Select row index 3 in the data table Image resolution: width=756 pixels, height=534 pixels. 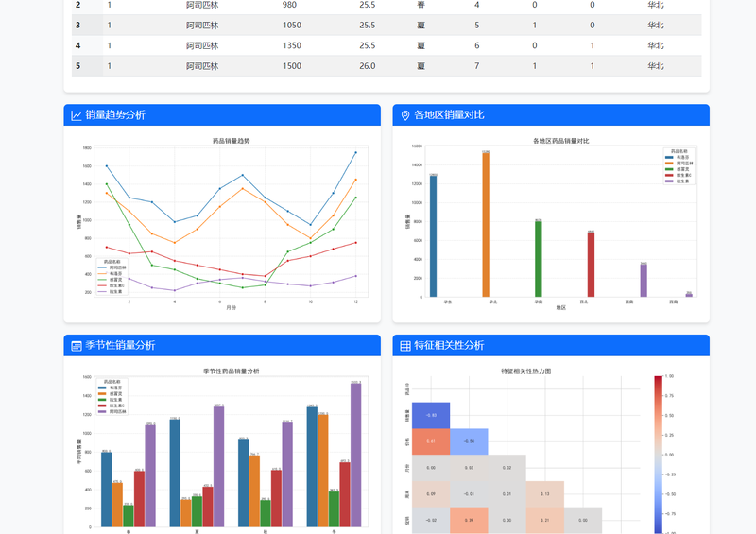(78, 26)
